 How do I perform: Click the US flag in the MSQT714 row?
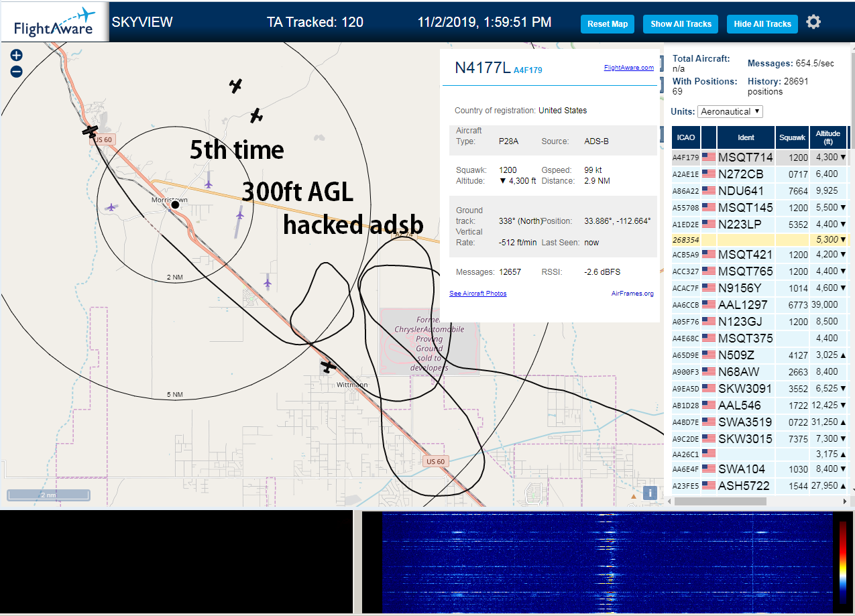tap(708, 158)
